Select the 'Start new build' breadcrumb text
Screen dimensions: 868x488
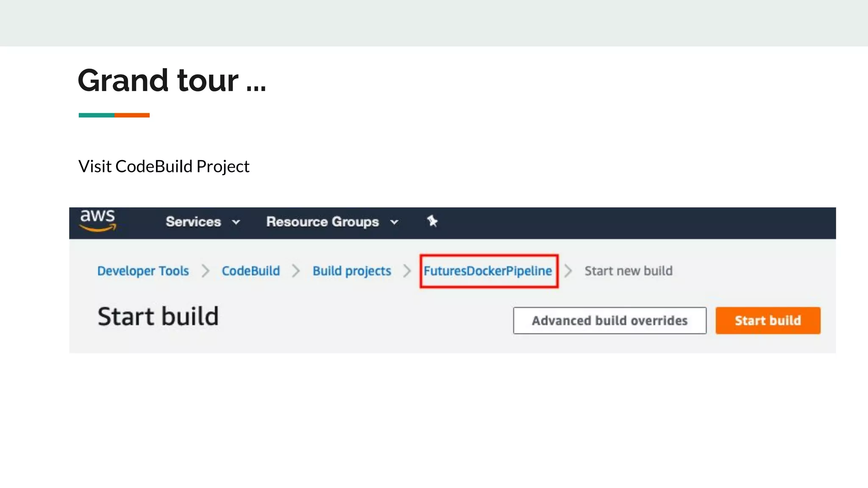[629, 271]
